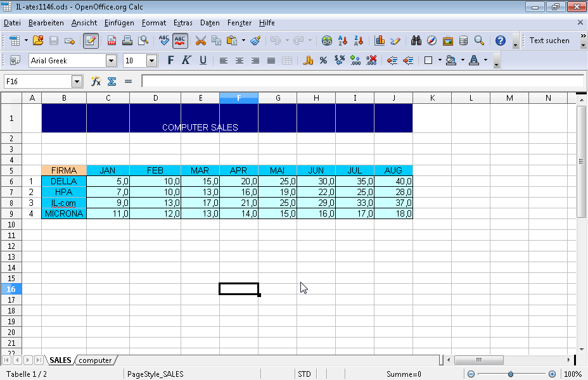Align cell text right

point(255,60)
